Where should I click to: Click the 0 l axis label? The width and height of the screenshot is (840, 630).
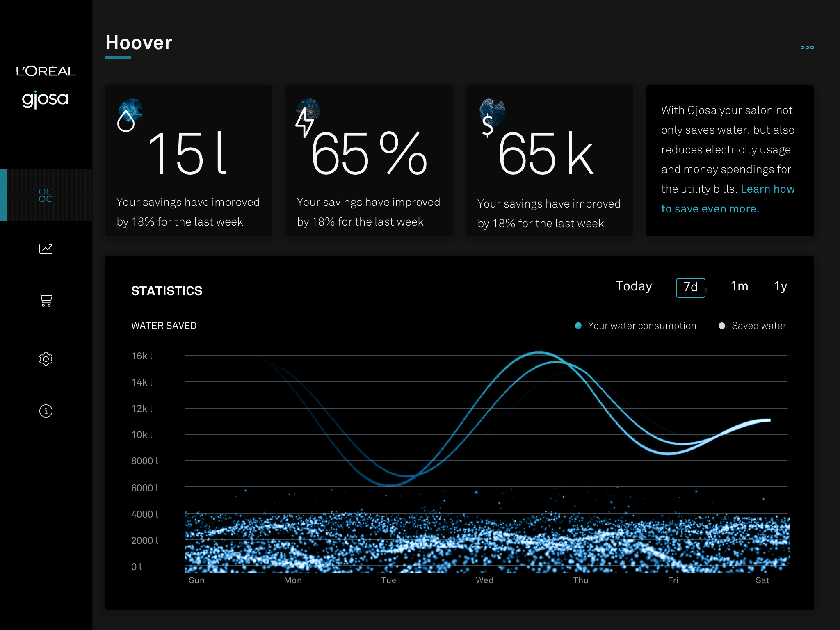137,567
